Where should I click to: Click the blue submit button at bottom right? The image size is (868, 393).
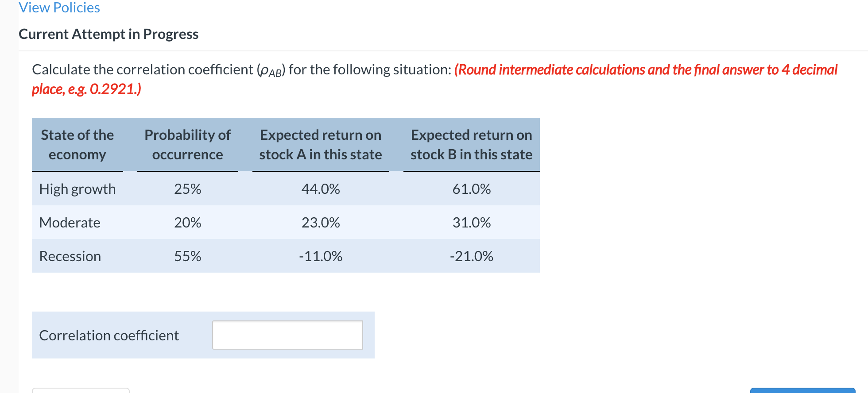coord(802,390)
